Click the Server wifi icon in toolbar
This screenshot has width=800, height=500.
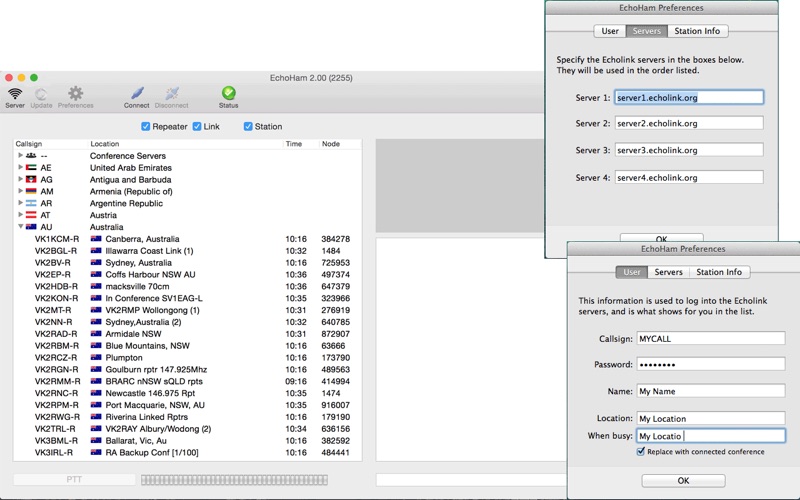point(15,93)
